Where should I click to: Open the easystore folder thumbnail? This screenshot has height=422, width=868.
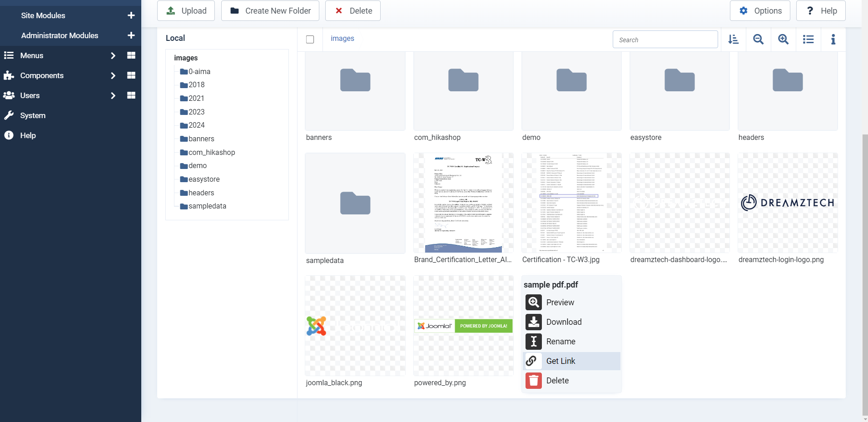tap(680, 91)
